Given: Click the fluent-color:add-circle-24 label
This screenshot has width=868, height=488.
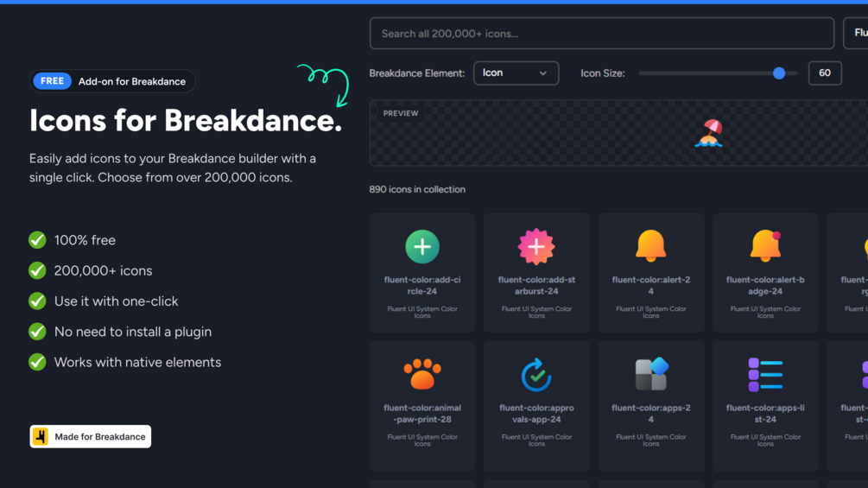Looking at the screenshot, I should pos(422,286).
